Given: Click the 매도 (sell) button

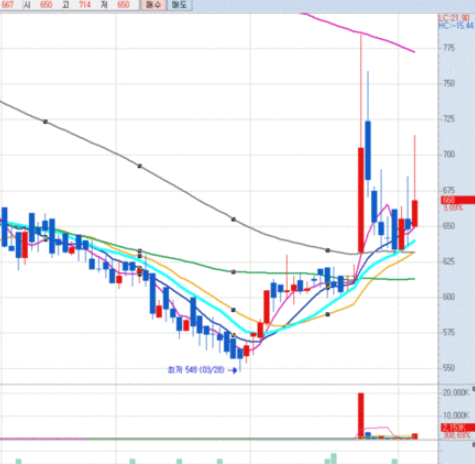Looking at the screenshot, I should click(x=179, y=5).
